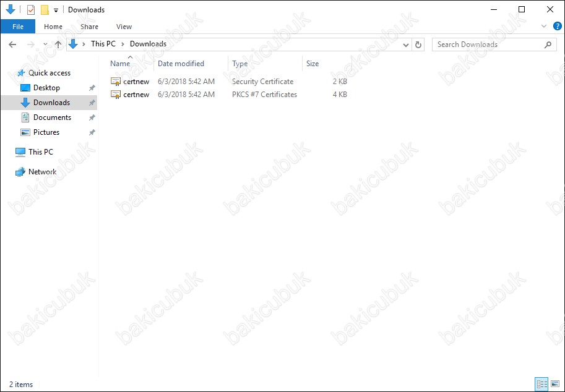This screenshot has width=565, height=392.
Task: Click the pin icon next to Documents
Action: click(92, 117)
